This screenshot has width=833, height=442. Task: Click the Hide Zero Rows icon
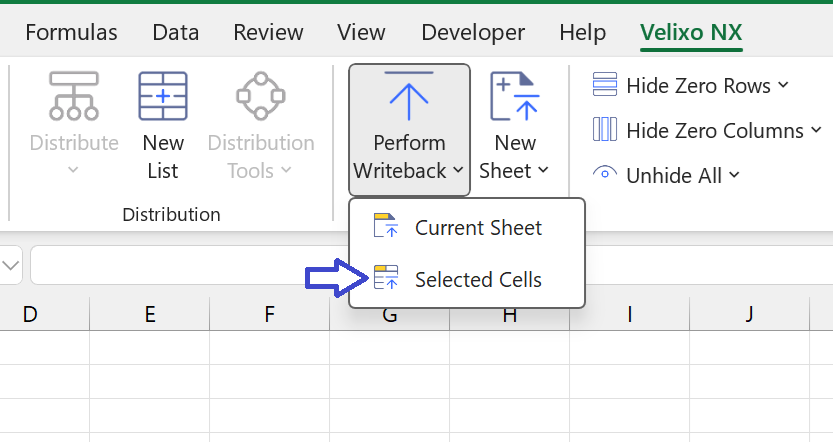pos(605,84)
